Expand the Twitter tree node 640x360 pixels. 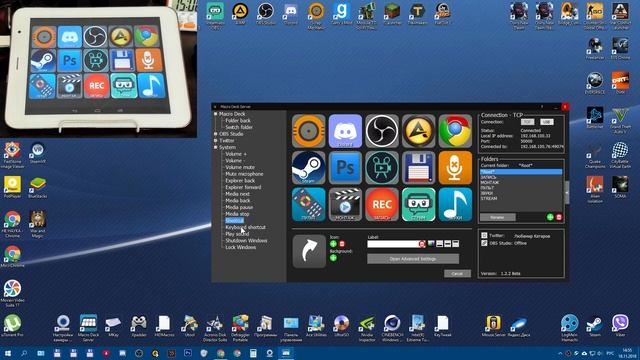point(216,140)
